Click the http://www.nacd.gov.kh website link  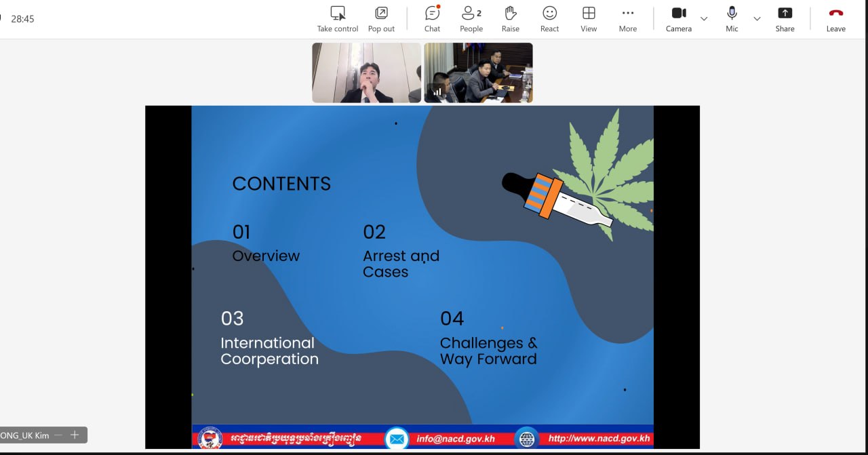[x=599, y=439]
